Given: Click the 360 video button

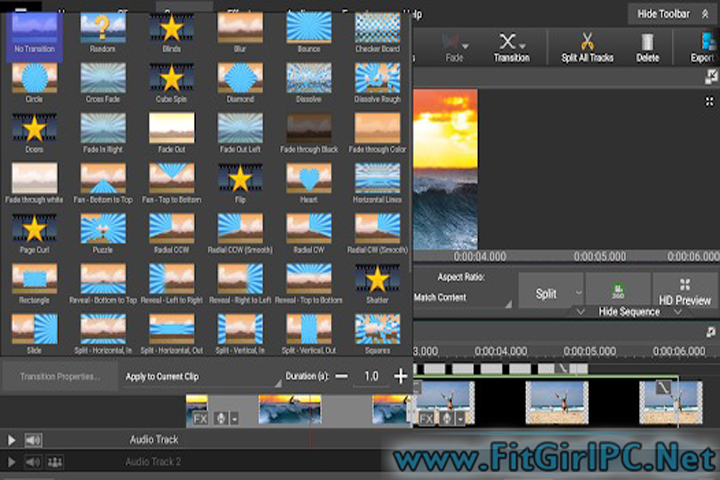Looking at the screenshot, I should 617,293.
